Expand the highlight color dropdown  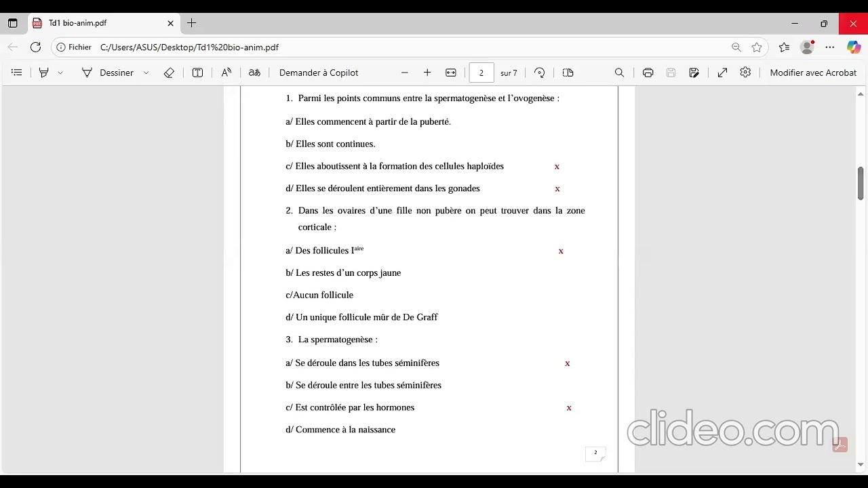60,73
